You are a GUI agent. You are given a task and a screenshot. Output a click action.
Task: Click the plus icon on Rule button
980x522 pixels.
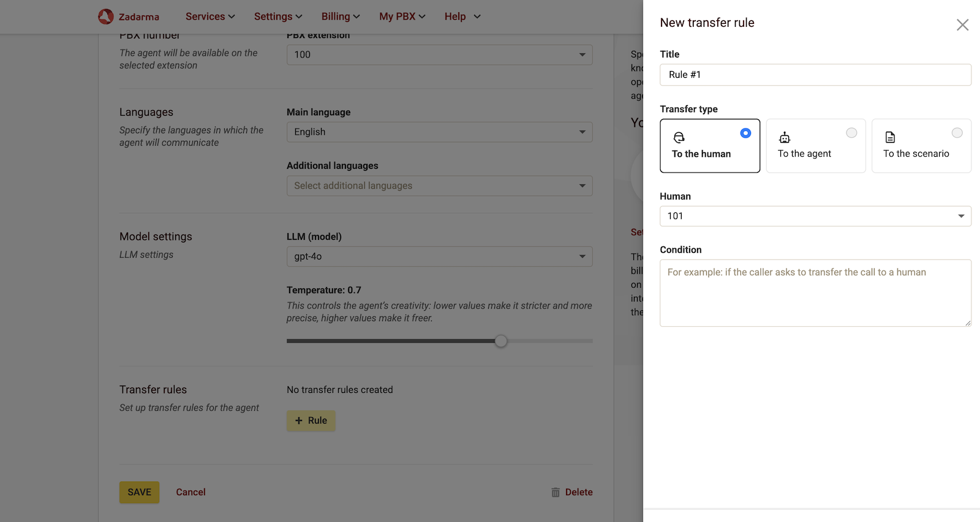(299, 420)
